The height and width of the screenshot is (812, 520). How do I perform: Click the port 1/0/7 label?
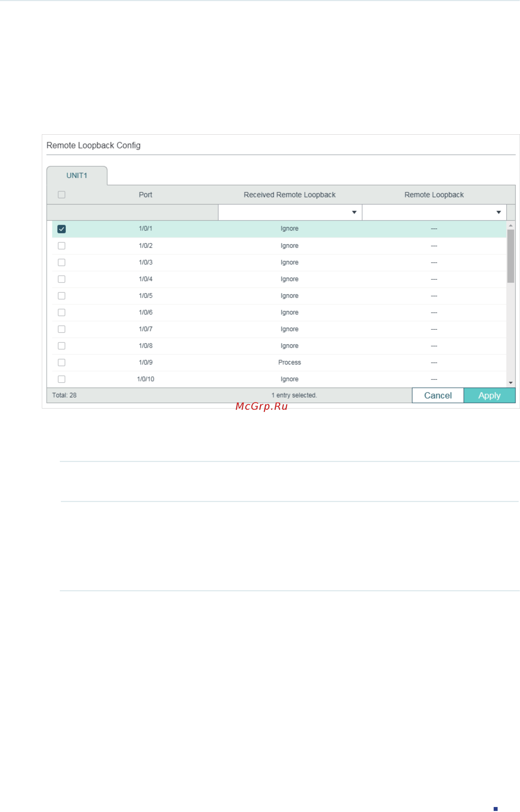145,329
